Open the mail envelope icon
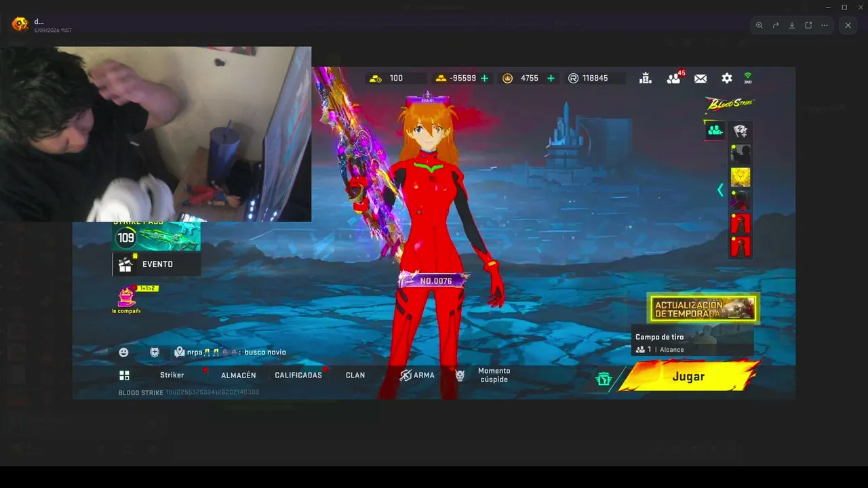 click(x=701, y=79)
